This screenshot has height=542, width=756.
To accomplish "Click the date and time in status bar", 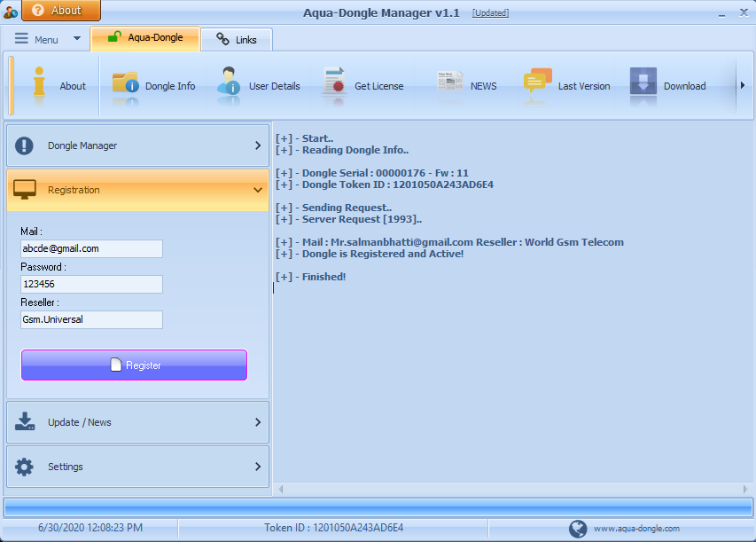I will (90, 528).
